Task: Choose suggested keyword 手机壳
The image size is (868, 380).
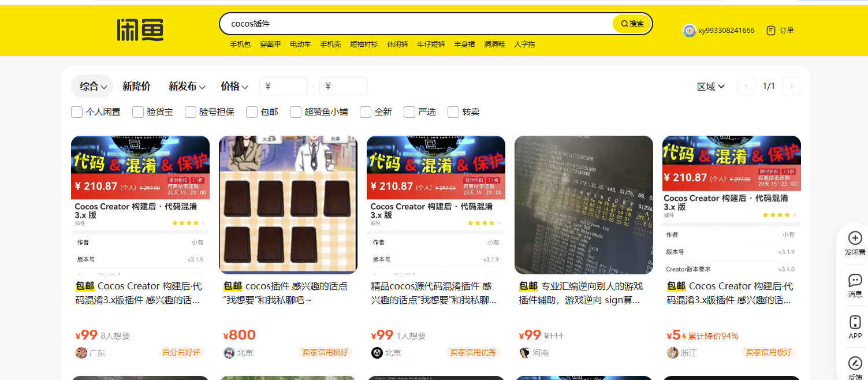Action: coord(330,44)
